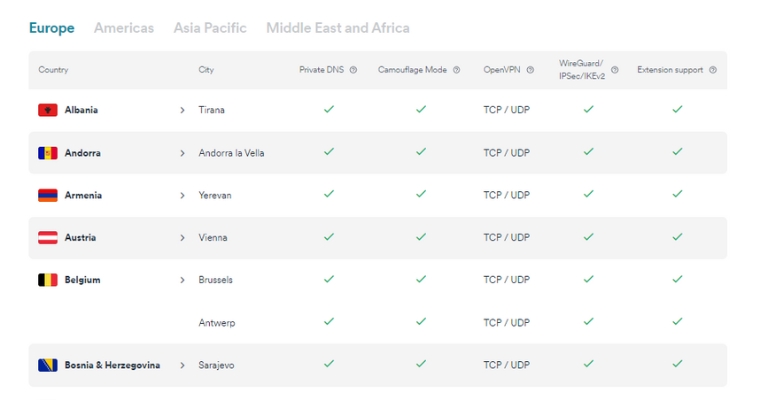The image size is (760, 400).
Task: Expand the Albania country row chevron
Action: click(x=182, y=110)
